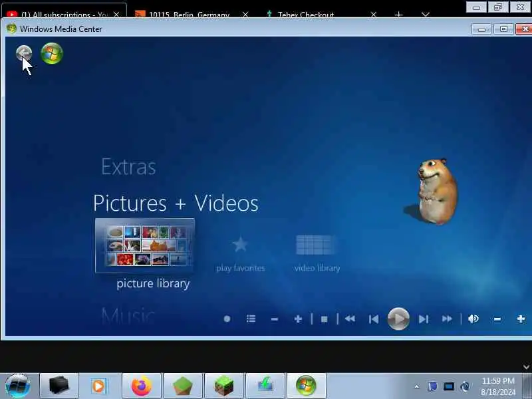Click the skip forward button

tap(424, 319)
